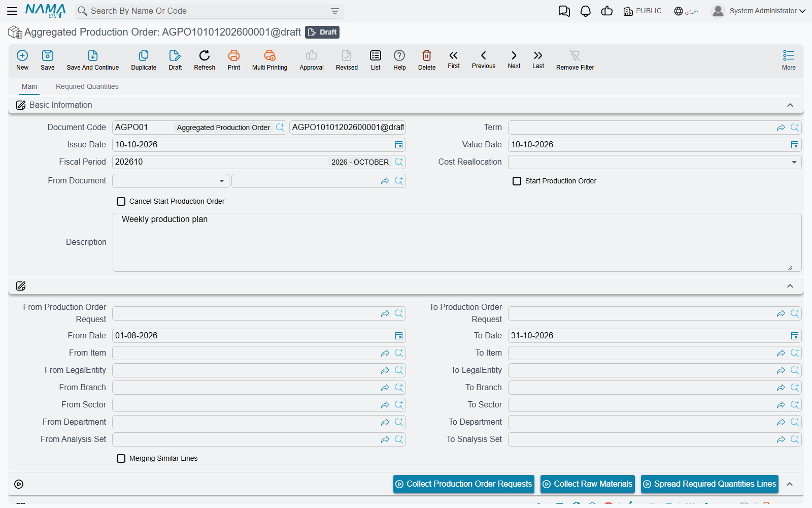This screenshot has width=812, height=508.
Task: Open the hamburger main menu
Action: tap(12, 11)
